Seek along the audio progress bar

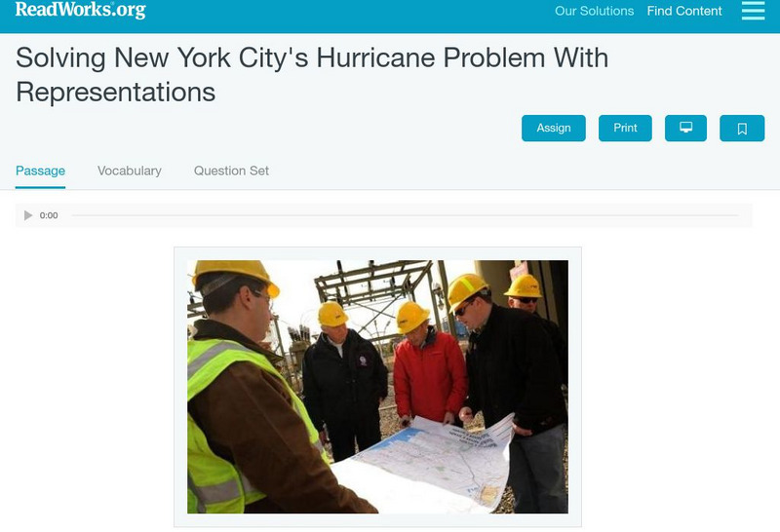405,215
